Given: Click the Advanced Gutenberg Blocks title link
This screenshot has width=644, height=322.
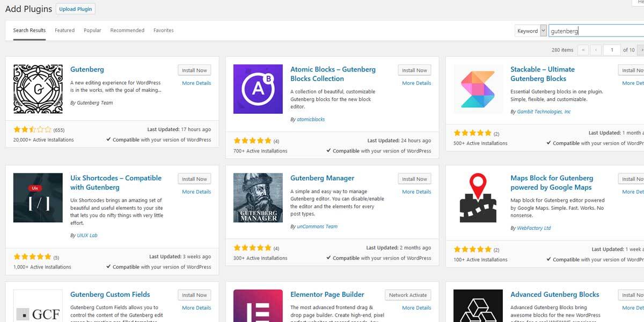Looking at the screenshot, I should pos(555,295).
